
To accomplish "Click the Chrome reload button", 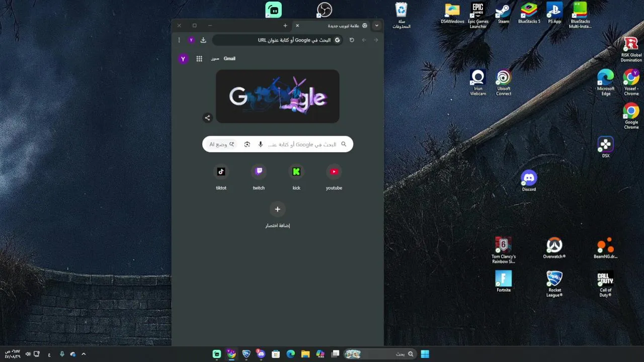I will pyautogui.click(x=352, y=40).
